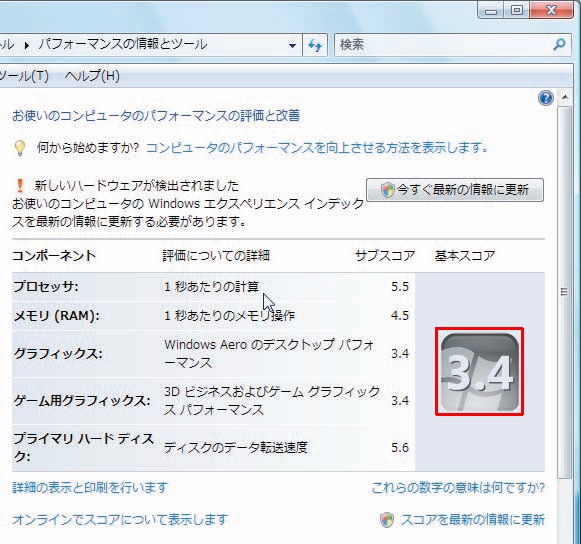Click the magnifier search icon
581x544 pixels.
pos(559,44)
